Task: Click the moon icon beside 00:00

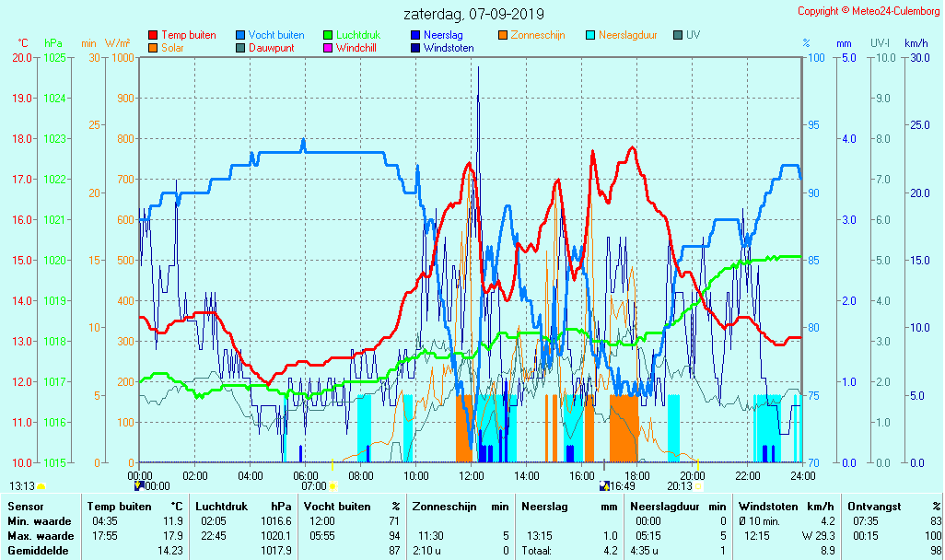Action: (x=139, y=485)
